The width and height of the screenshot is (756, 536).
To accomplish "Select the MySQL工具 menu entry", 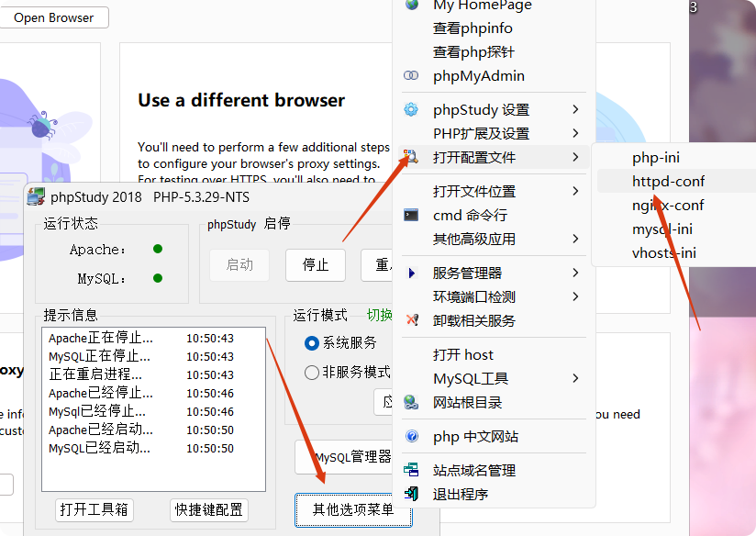I will point(471,378).
